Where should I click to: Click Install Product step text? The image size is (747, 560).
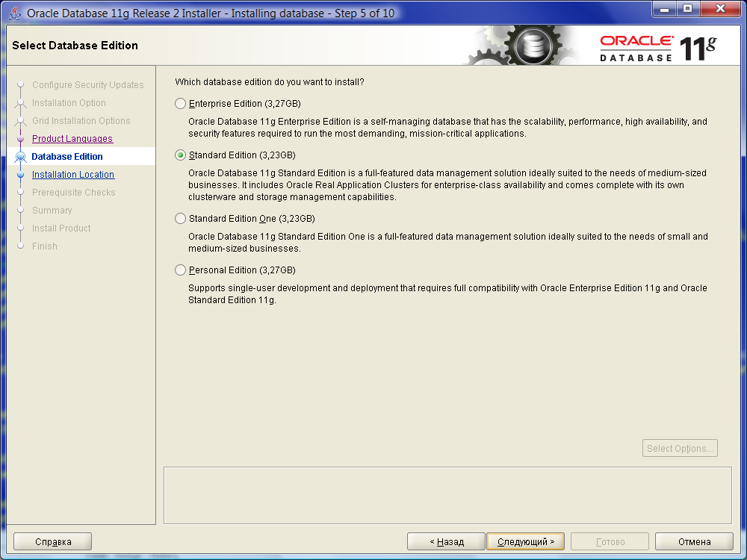pos(61,228)
